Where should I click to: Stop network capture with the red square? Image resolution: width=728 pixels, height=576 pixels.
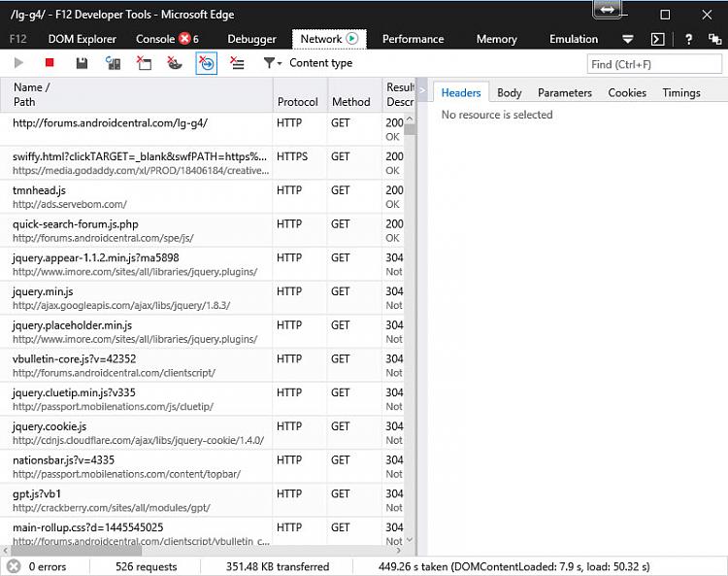tap(50, 62)
